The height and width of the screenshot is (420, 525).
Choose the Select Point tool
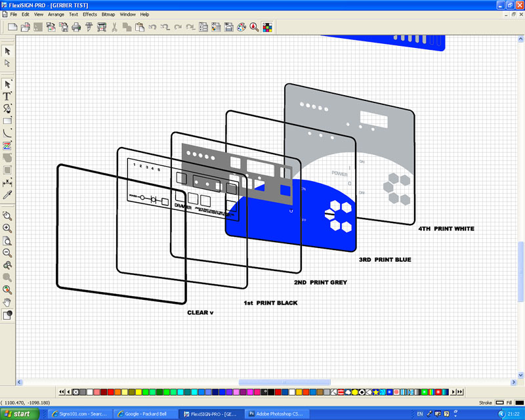point(7,63)
